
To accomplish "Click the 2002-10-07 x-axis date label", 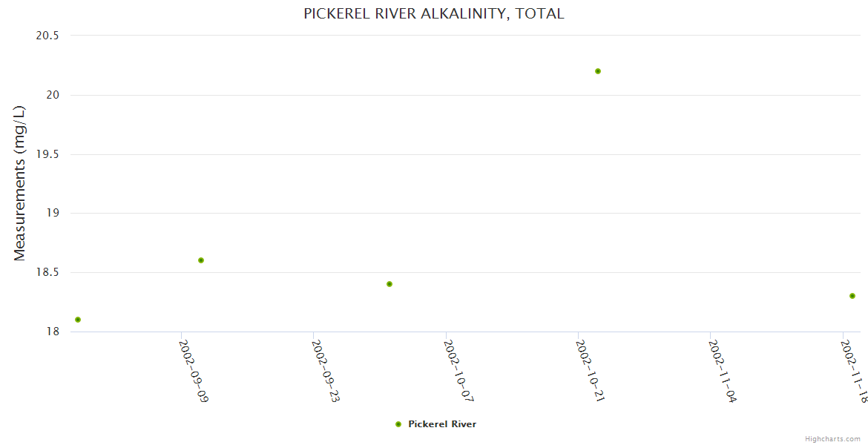I will (458, 371).
